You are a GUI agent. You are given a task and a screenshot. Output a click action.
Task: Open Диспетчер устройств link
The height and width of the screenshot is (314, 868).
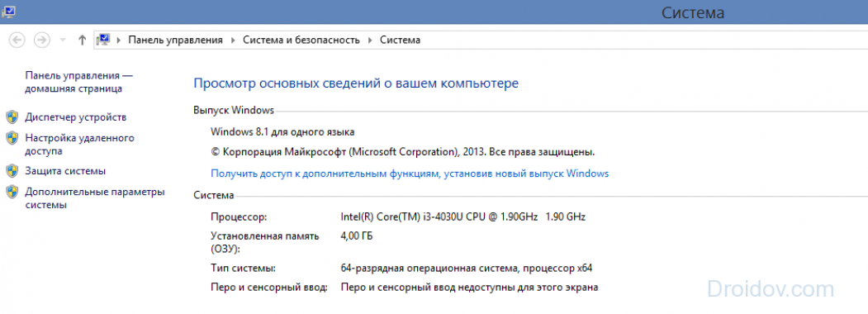pyautogui.click(x=76, y=117)
